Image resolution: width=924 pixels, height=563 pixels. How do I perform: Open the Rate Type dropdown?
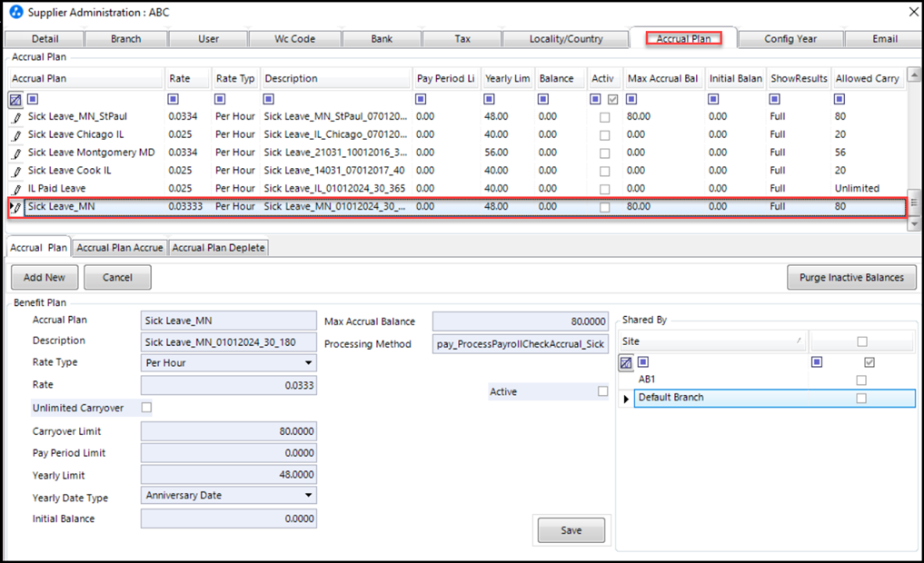tap(308, 362)
